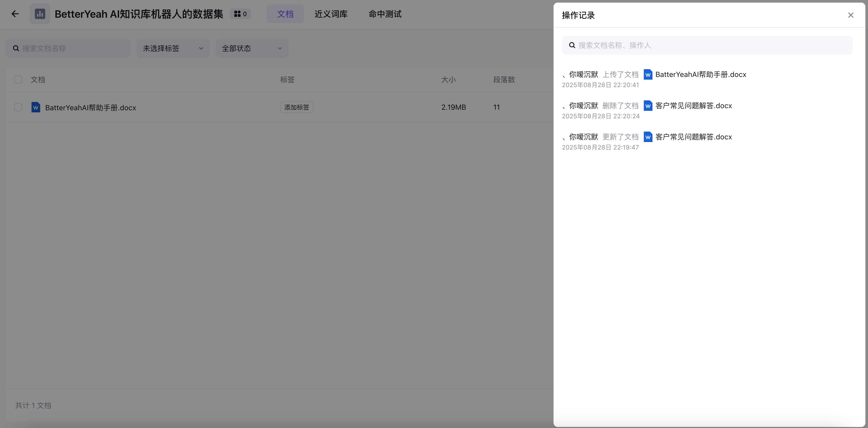Screen dimensions: 868x428
Task: Close the 操作记录 panel
Action: click(851, 15)
